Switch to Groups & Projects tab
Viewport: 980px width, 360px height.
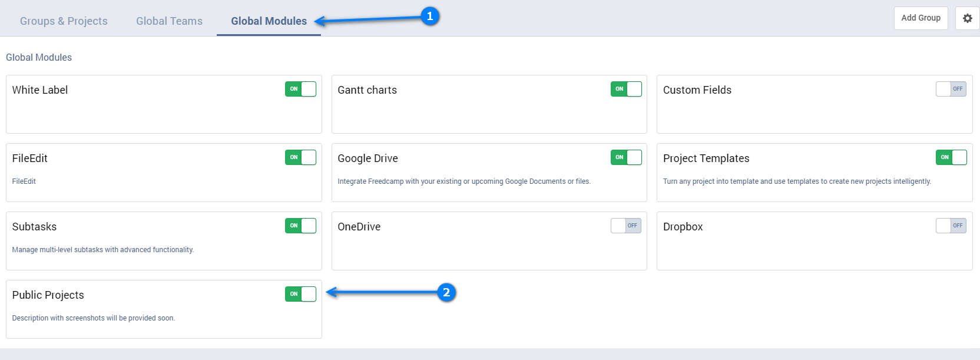click(64, 21)
